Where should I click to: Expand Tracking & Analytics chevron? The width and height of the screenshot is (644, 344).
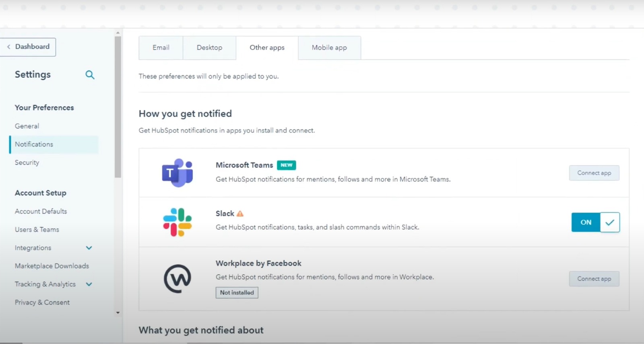[x=89, y=284]
